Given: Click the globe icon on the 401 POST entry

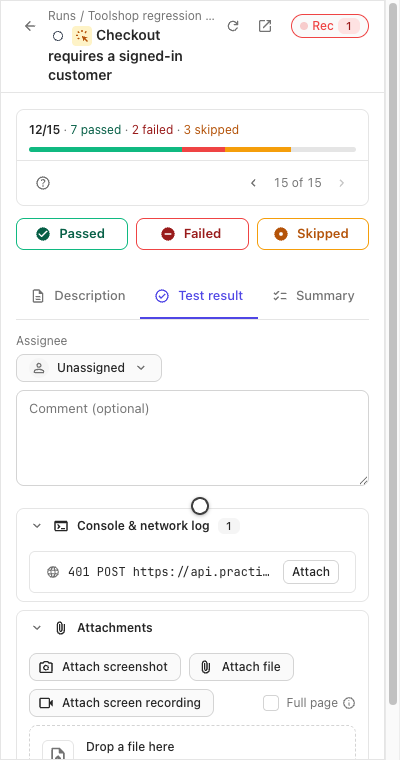Looking at the screenshot, I should tap(53, 572).
